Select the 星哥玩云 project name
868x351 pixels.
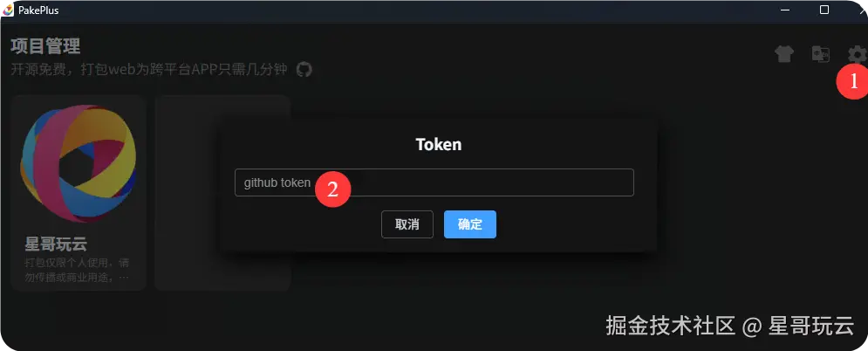click(56, 244)
